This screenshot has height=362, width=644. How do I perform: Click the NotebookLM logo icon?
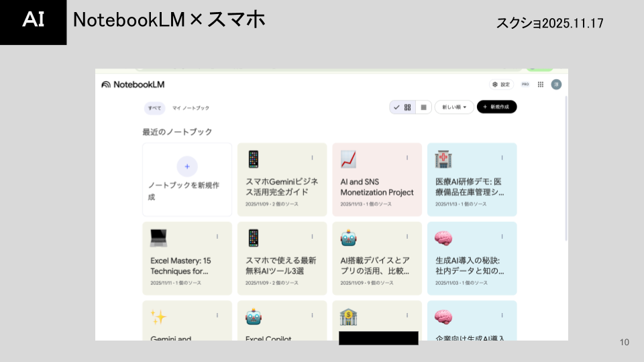click(x=106, y=84)
